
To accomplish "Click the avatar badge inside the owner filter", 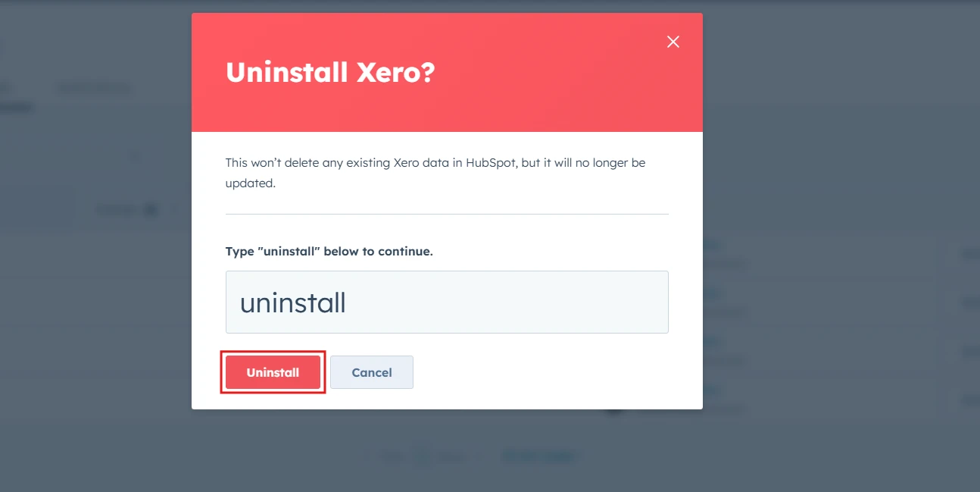I will (x=149, y=208).
